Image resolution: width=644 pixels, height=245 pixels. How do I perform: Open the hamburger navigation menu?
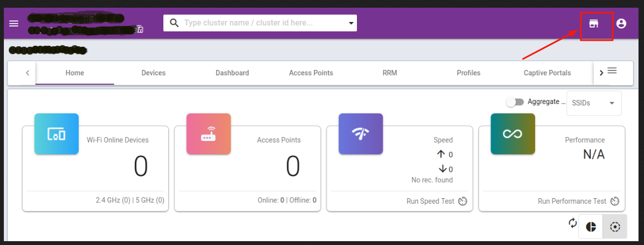[14, 24]
